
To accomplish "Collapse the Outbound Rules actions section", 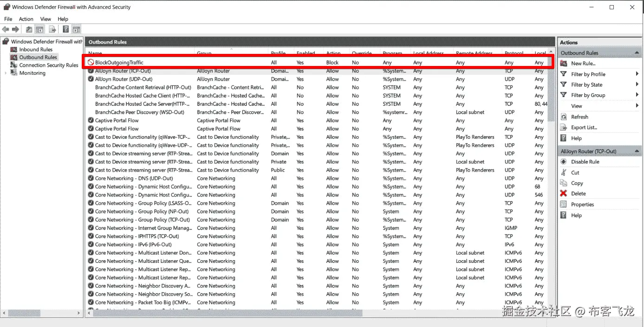I will click(637, 52).
